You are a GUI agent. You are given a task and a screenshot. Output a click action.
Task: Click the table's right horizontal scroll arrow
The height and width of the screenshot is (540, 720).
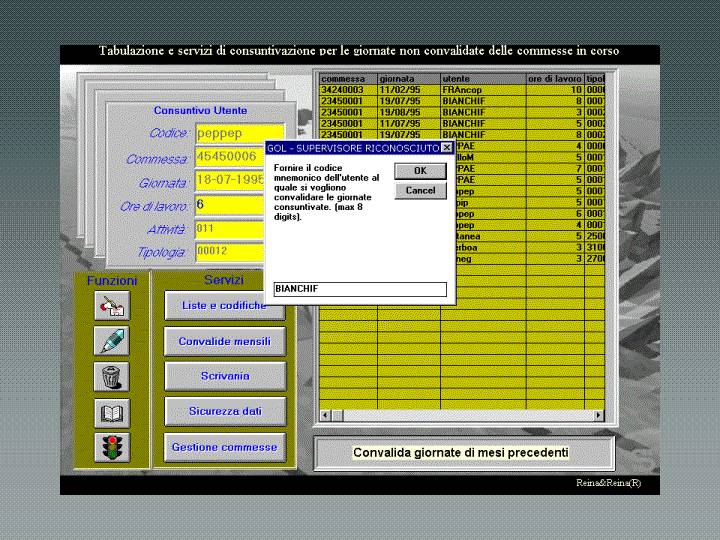point(599,415)
